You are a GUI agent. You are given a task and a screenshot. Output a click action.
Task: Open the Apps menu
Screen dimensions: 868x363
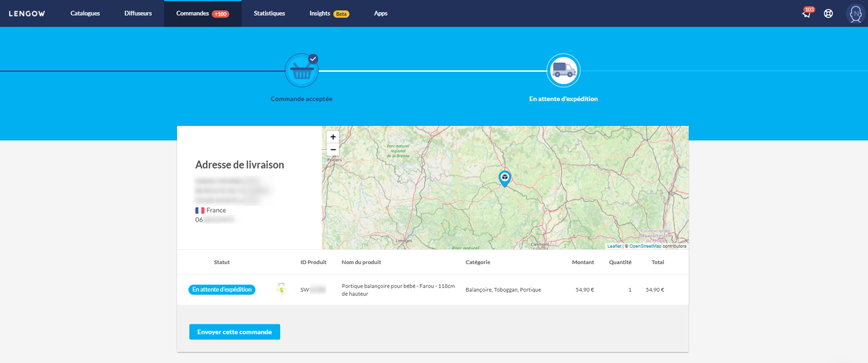tap(381, 14)
